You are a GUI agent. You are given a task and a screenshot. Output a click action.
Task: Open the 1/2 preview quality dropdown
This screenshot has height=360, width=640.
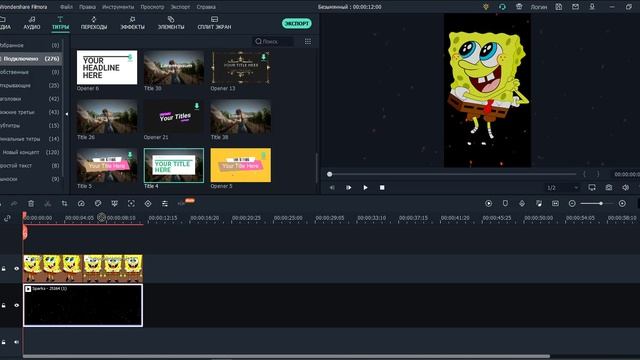point(562,188)
